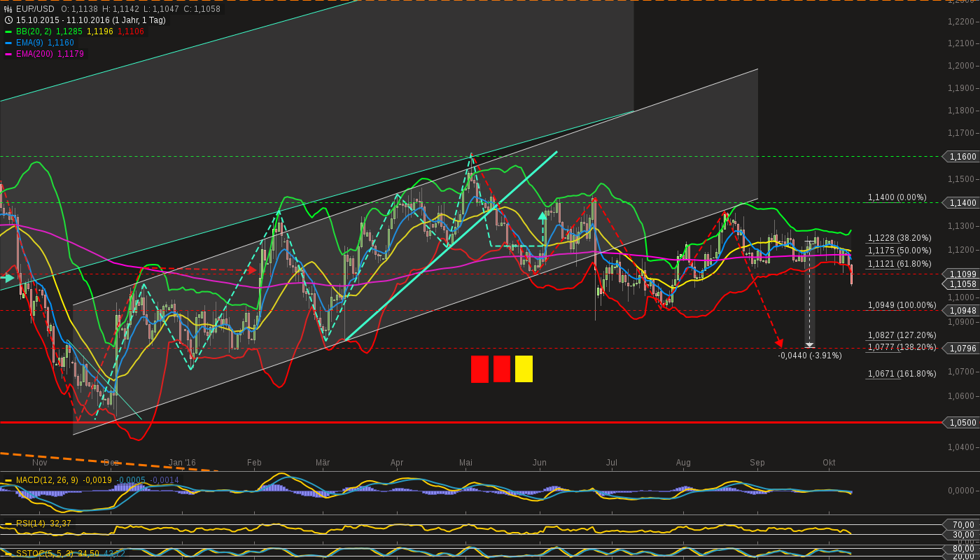Viewport: 980px width, 560px height.
Task: Click the Feb label on the time axis
Action: [x=254, y=463]
